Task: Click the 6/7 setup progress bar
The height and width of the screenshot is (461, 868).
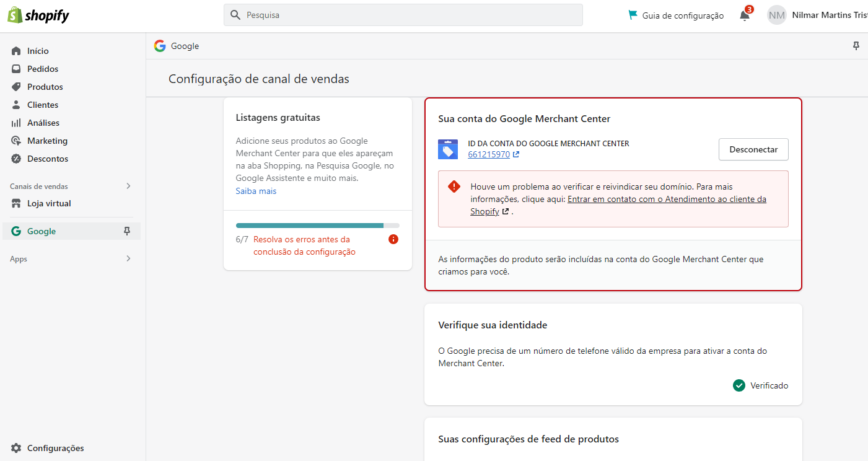Action: pos(318,226)
